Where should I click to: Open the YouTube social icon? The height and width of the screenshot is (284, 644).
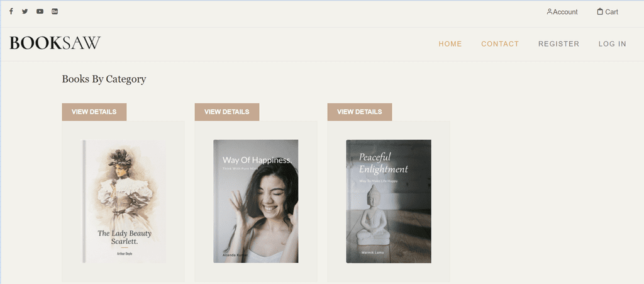[40, 11]
